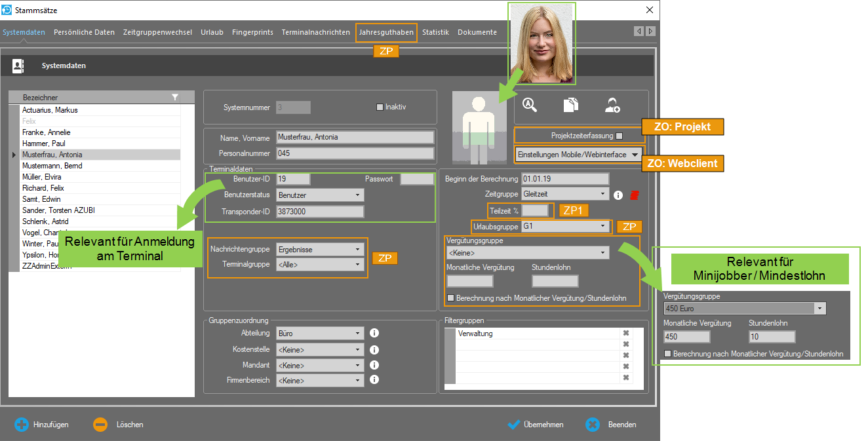This screenshot has height=441, width=868.
Task: Check Berechnung nach Monatlicher Vergütung/Stundenlohn
Action: [451, 298]
